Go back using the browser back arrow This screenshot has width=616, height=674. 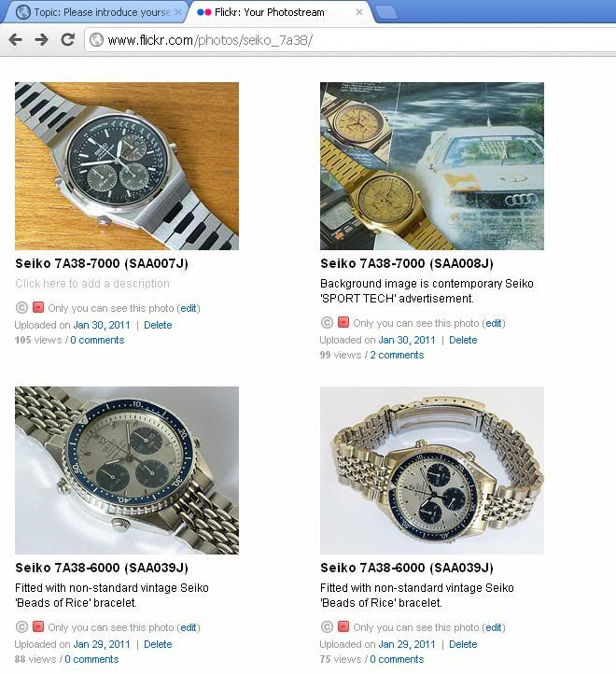16,40
